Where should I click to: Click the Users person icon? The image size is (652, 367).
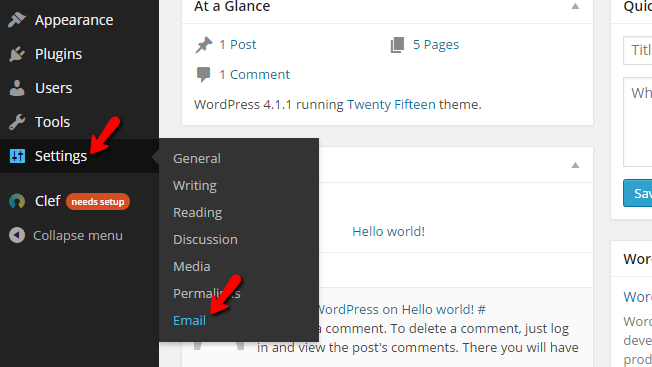pyautogui.click(x=17, y=88)
